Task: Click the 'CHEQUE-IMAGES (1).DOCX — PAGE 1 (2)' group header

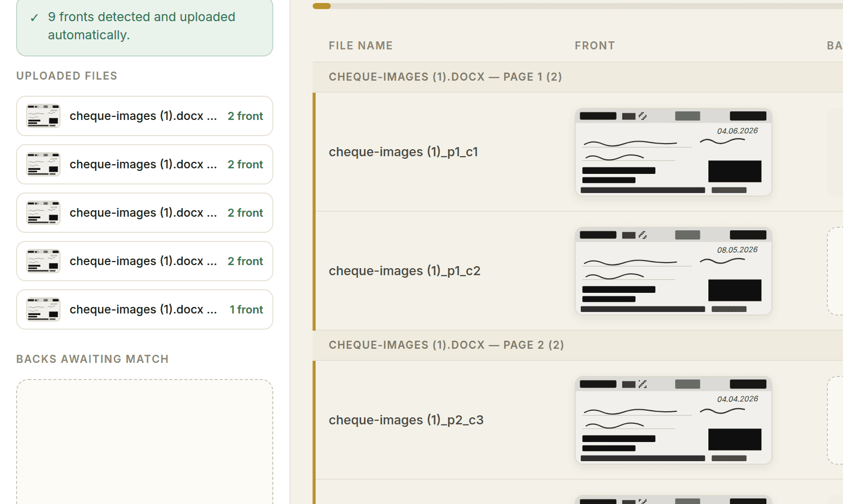Action: pyautogui.click(x=578, y=77)
